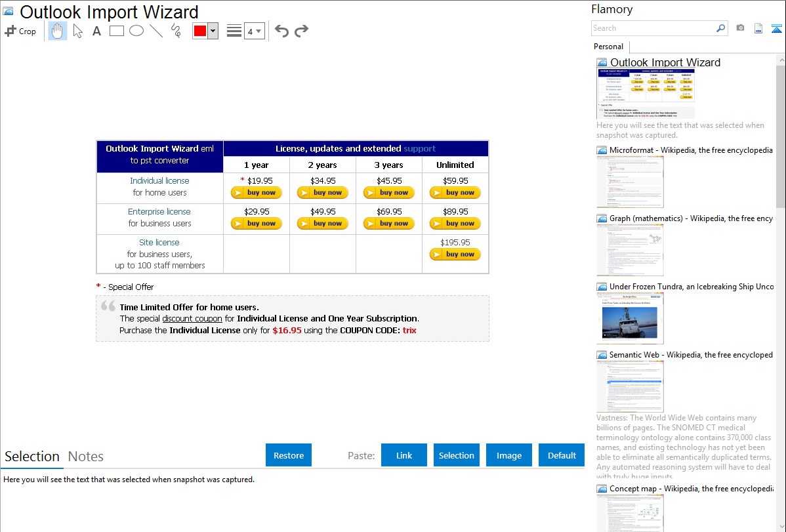
Task: Click the Individual license link
Action: coord(159,180)
